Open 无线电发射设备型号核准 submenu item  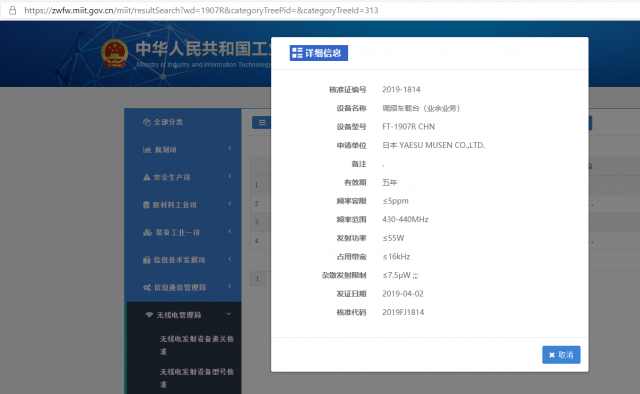pos(197,378)
